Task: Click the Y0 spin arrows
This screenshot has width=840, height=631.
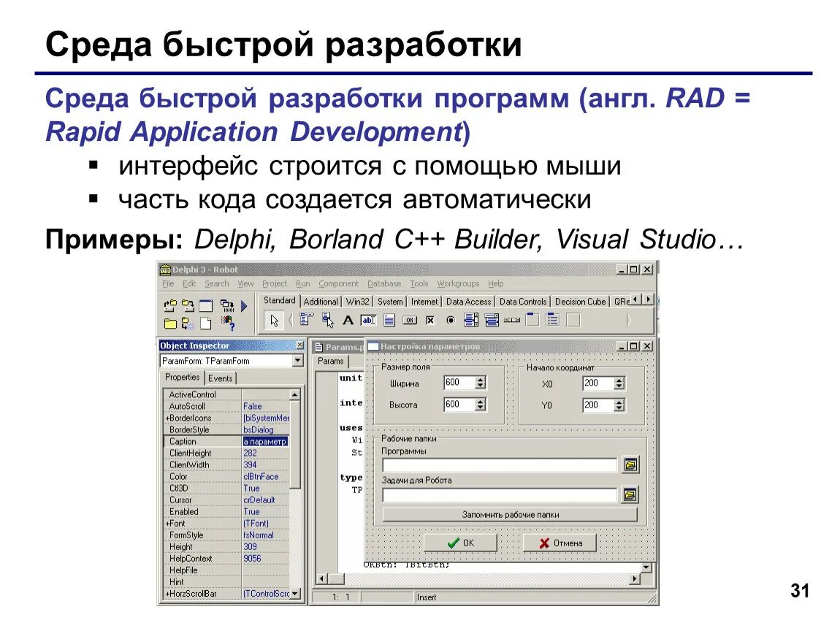Action: (x=619, y=405)
